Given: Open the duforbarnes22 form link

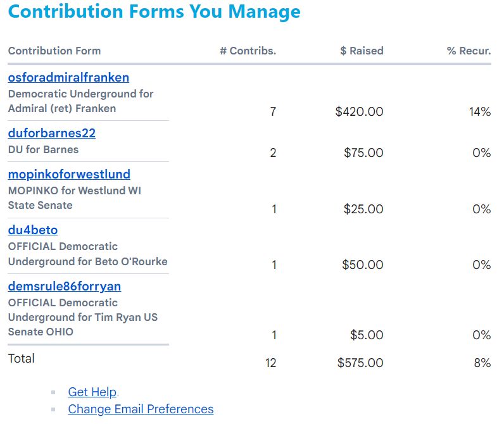Looking at the screenshot, I should [x=52, y=133].
